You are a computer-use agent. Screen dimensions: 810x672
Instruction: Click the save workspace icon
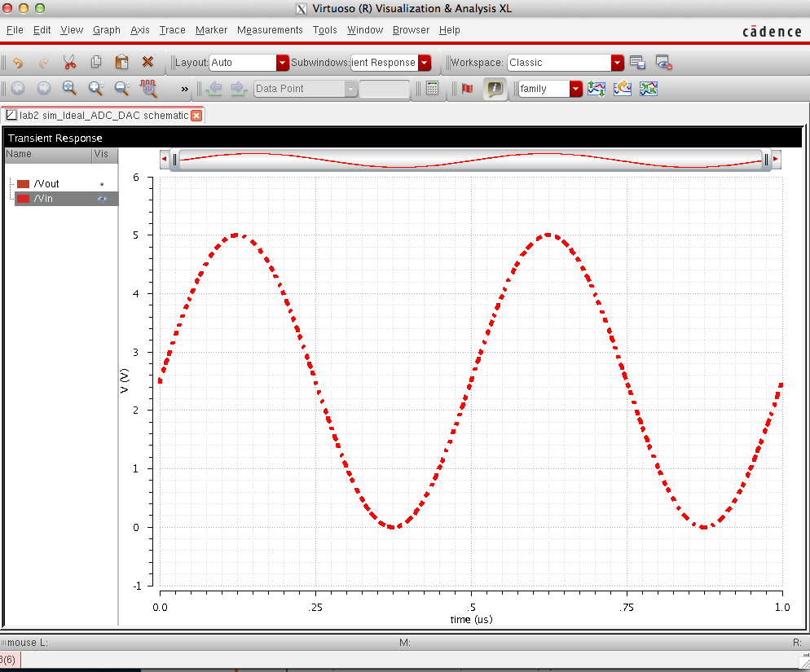637,62
